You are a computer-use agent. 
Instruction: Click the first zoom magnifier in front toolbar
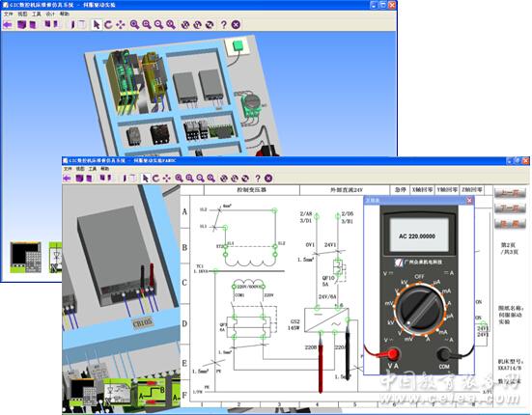[180, 178]
